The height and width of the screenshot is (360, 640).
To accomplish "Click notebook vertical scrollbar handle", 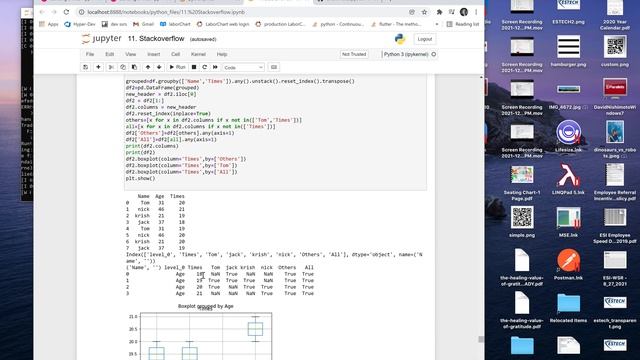I will pos(481,339).
